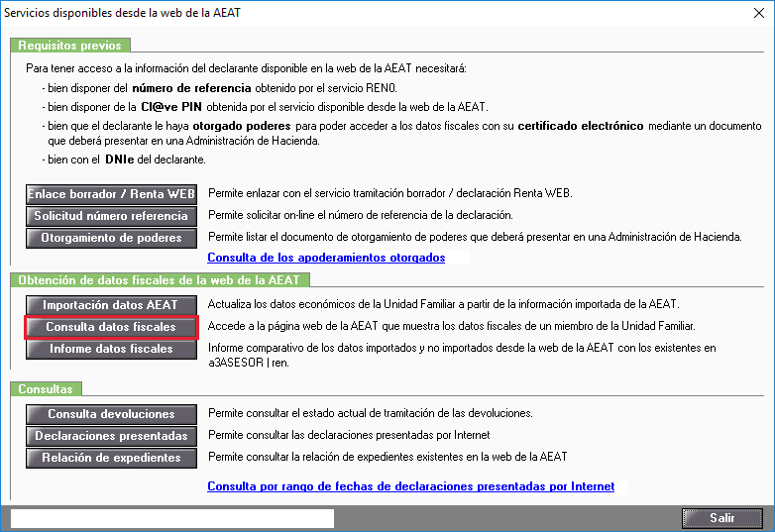Click the 'Cl@ve PIN' bold text
This screenshot has width=775, height=532.
[171, 107]
